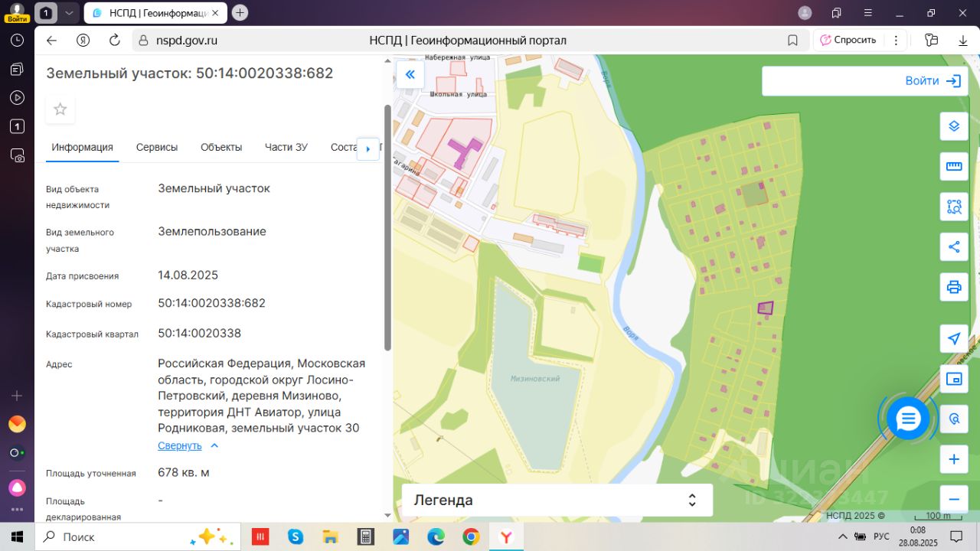Switch to the Сервисы tab
The image size is (980, 551).
click(157, 148)
